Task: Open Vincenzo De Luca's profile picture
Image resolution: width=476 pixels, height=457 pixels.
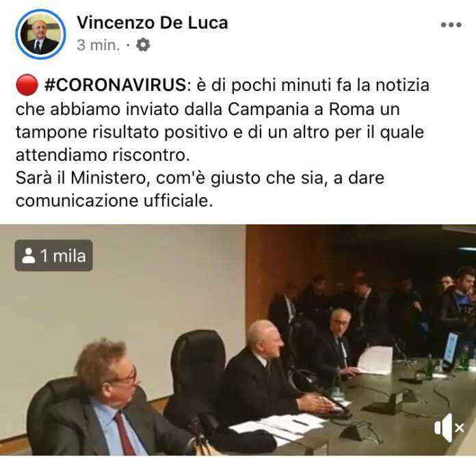Action: (x=40, y=34)
